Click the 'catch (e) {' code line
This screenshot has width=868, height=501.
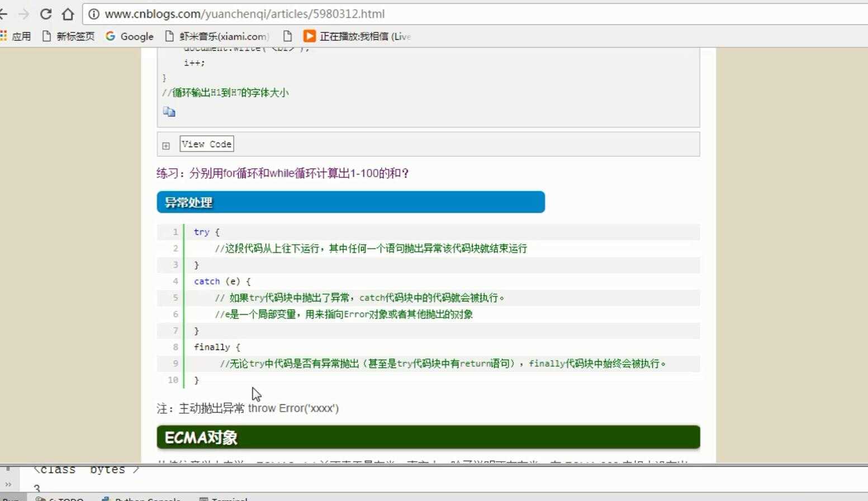[x=222, y=281]
